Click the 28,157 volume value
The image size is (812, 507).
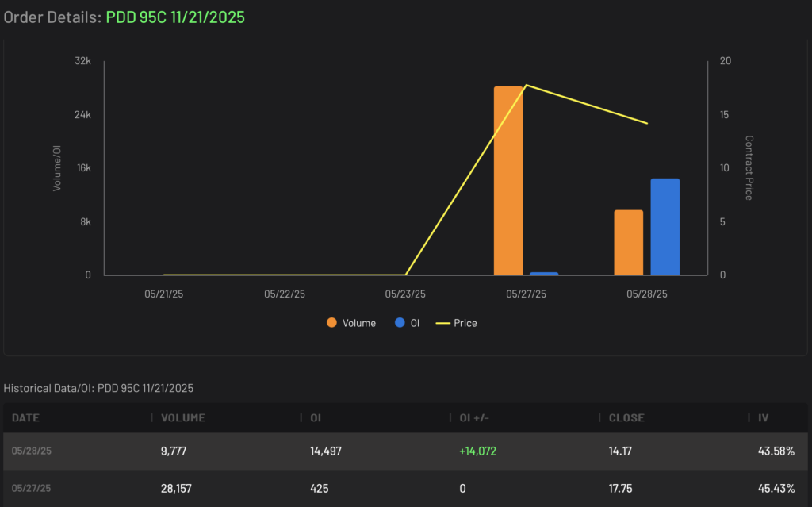[x=176, y=488]
